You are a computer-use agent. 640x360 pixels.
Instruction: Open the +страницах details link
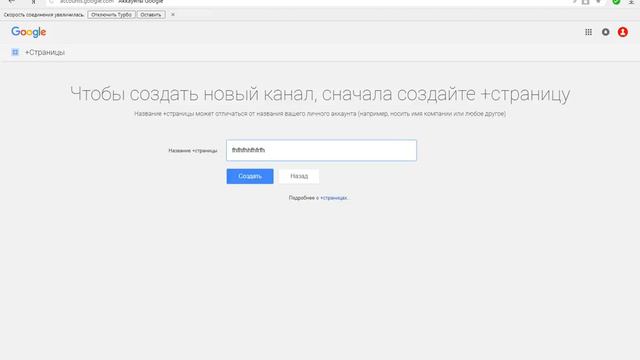pos(334,198)
